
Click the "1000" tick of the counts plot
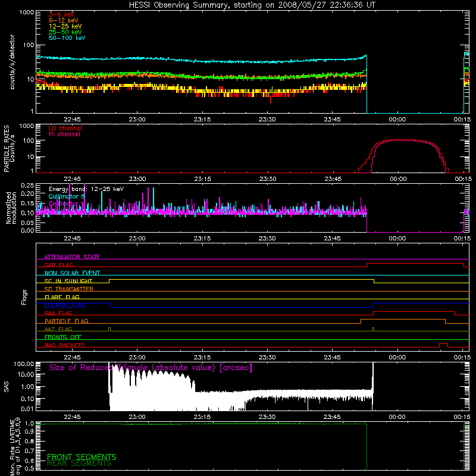tap(26, 12)
